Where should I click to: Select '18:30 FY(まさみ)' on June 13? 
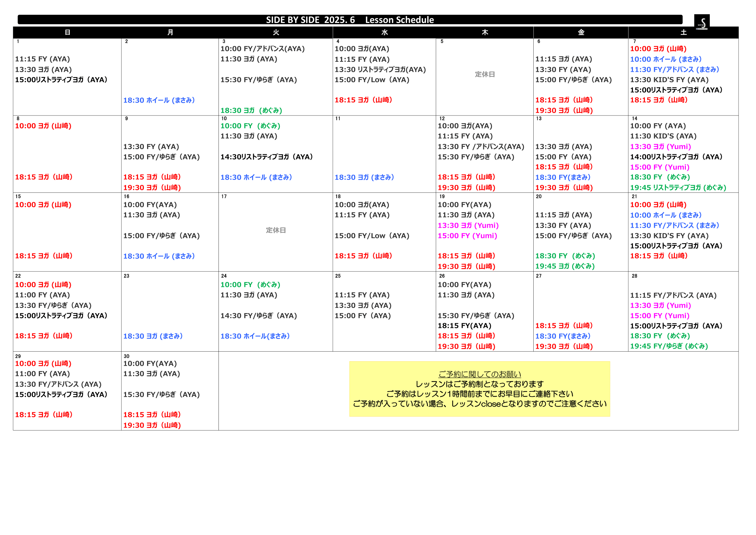point(563,177)
